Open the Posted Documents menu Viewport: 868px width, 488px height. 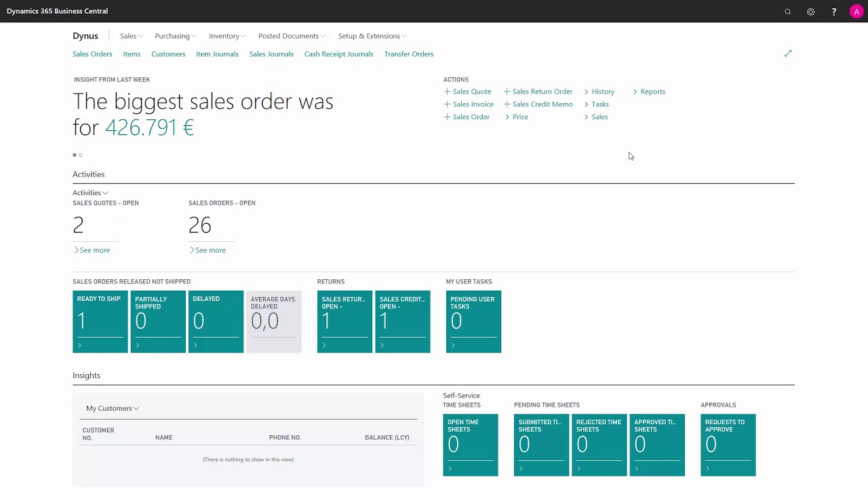coord(292,36)
